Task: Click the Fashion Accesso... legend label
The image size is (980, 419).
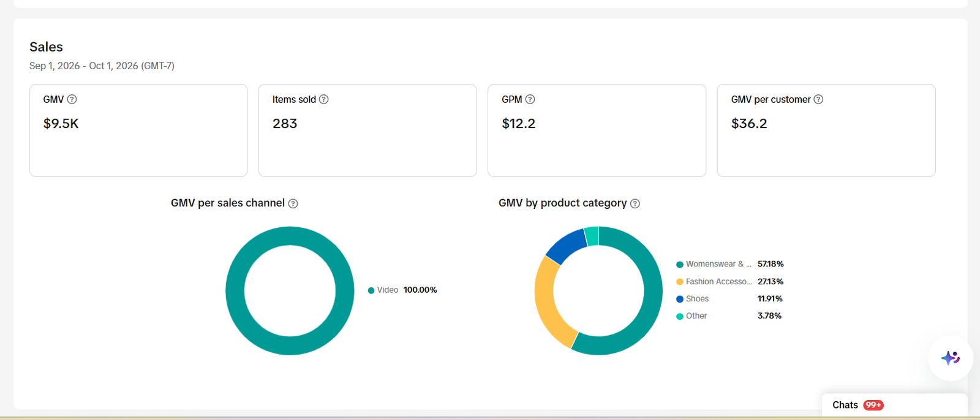Action: click(x=719, y=281)
